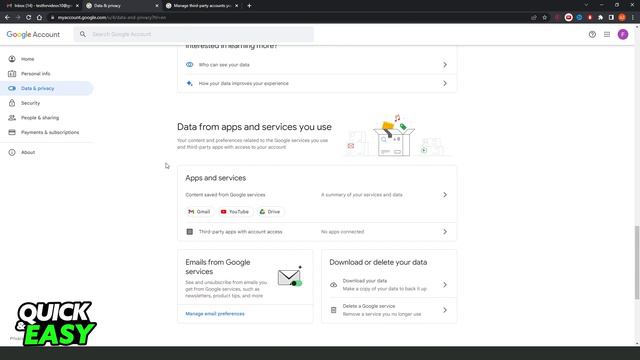Click the Security lock icon

pos(12,103)
